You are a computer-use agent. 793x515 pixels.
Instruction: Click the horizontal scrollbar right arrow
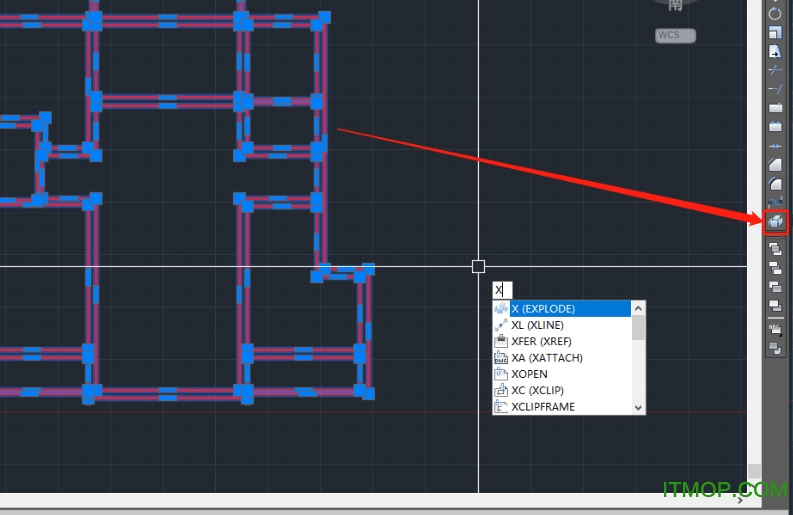(x=740, y=500)
